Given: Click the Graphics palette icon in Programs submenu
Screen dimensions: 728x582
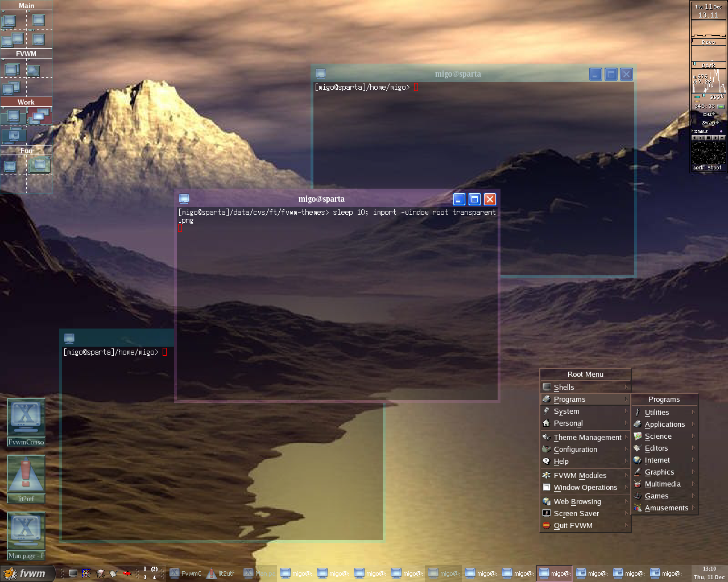Looking at the screenshot, I should click(637, 472).
